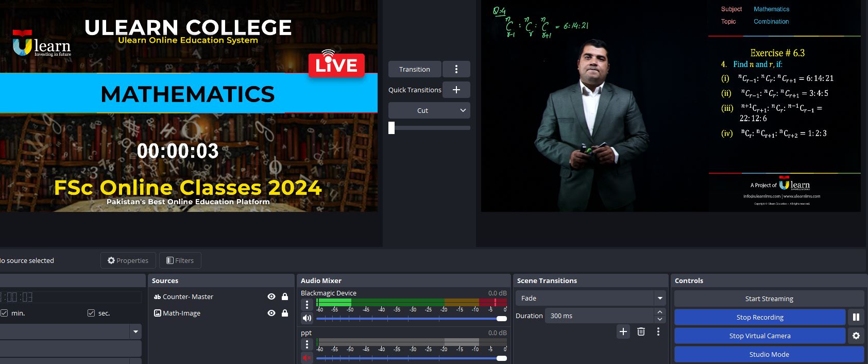The image size is (868, 364).
Task: Click the Transition button
Action: coord(415,69)
